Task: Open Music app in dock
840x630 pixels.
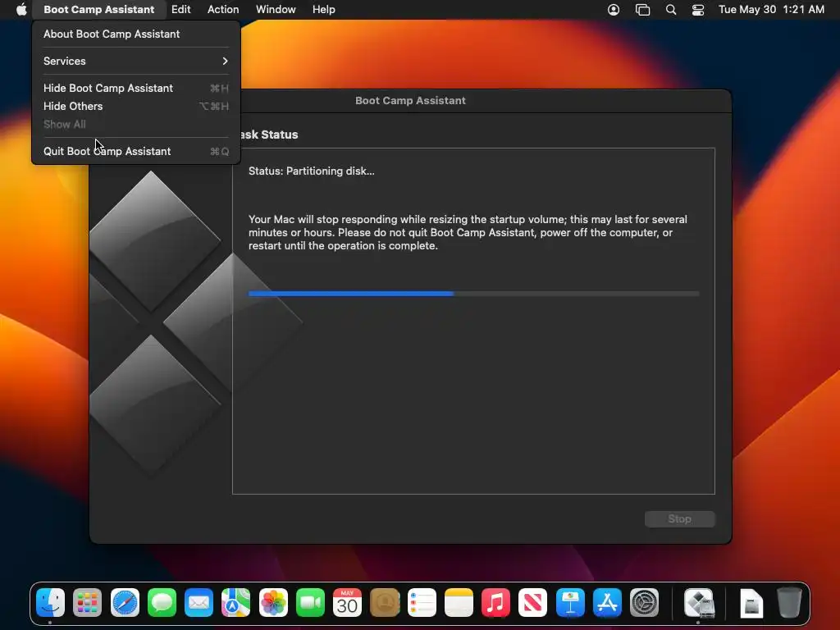Action: [x=495, y=603]
